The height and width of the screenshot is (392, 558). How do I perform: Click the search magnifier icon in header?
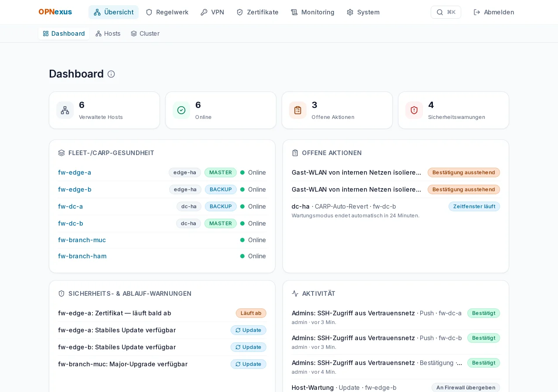coord(440,12)
